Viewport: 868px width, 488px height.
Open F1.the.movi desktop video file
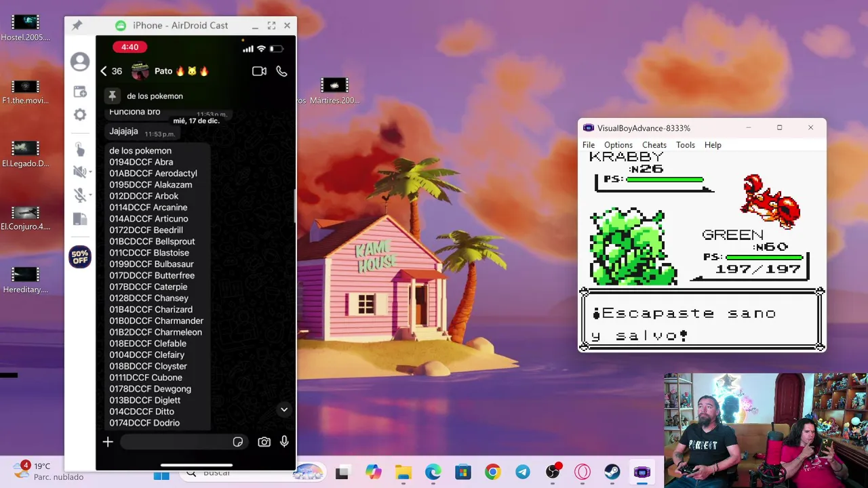tap(25, 92)
